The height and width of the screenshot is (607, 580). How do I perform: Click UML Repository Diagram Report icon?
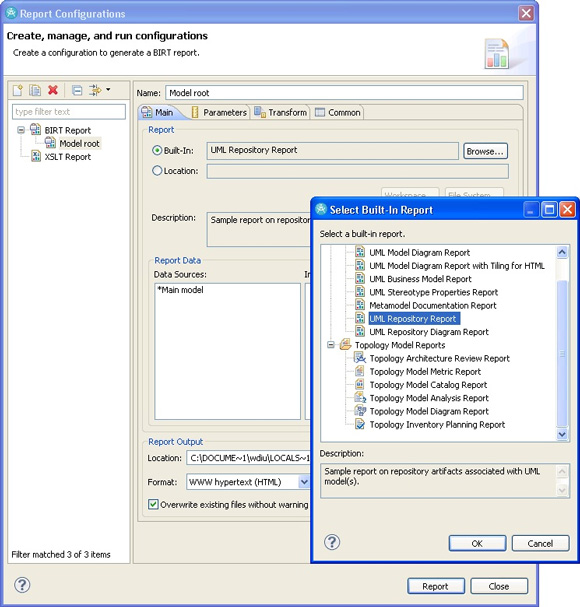[360, 331]
